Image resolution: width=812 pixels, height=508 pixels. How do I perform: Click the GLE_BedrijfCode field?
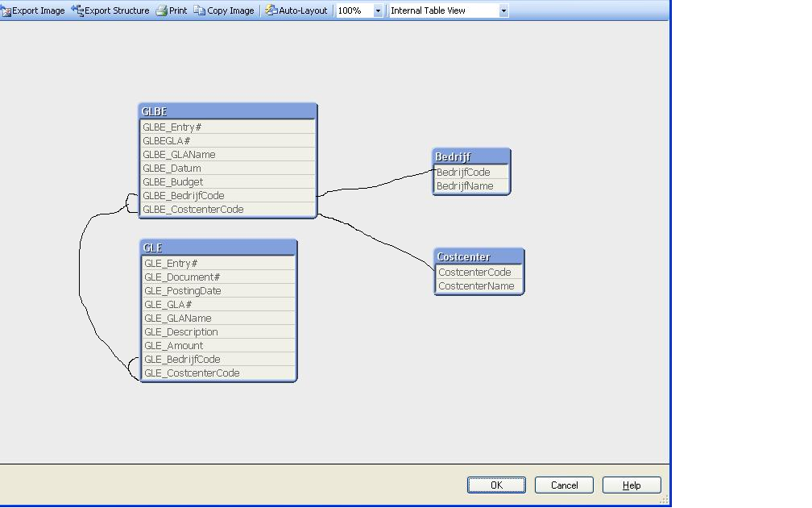click(x=218, y=360)
